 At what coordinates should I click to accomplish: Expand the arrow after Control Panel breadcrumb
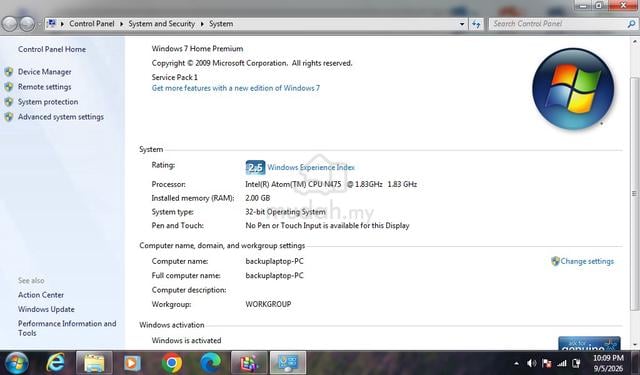coord(122,24)
